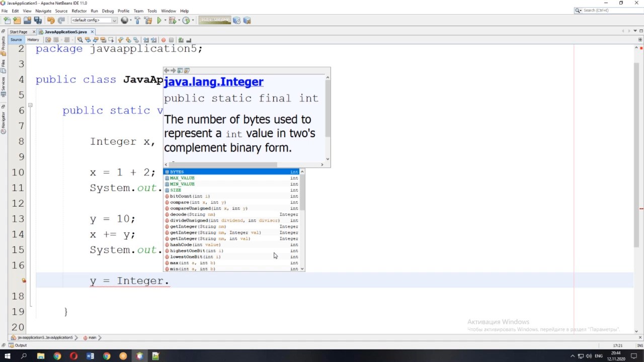Expand the Profile Project dropdown arrow
Image resolution: width=644 pixels, height=362 pixels.
[193, 21]
